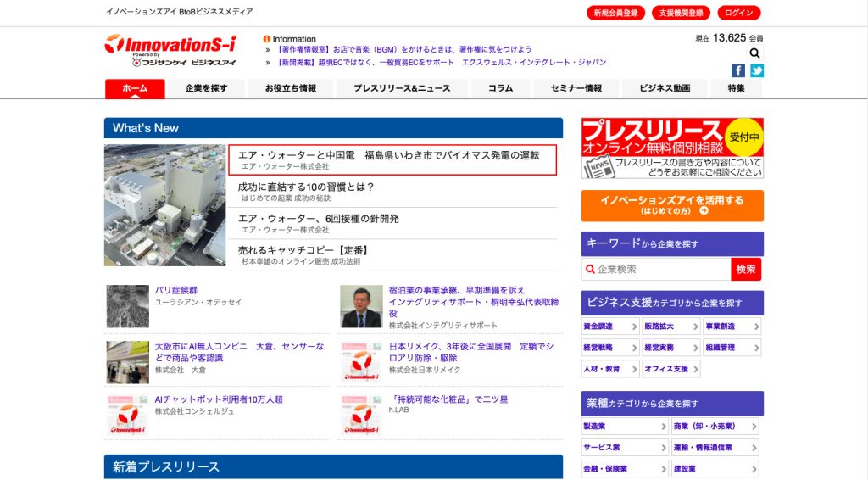868x480 pixels.
Task: Switch to the コラム tab
Action: 500,88
